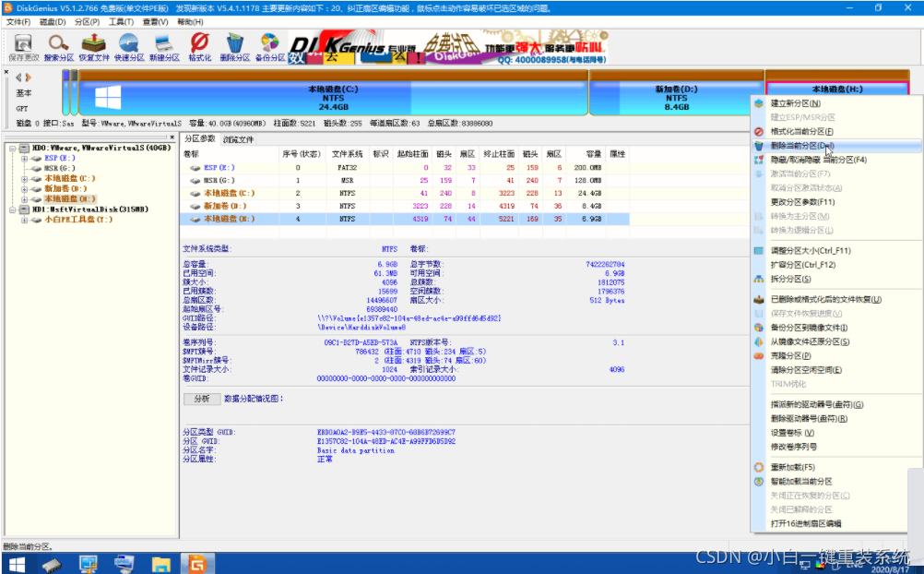Open the 查看(V) menu
Screen dimensions: 924x574
coord(155,22)
